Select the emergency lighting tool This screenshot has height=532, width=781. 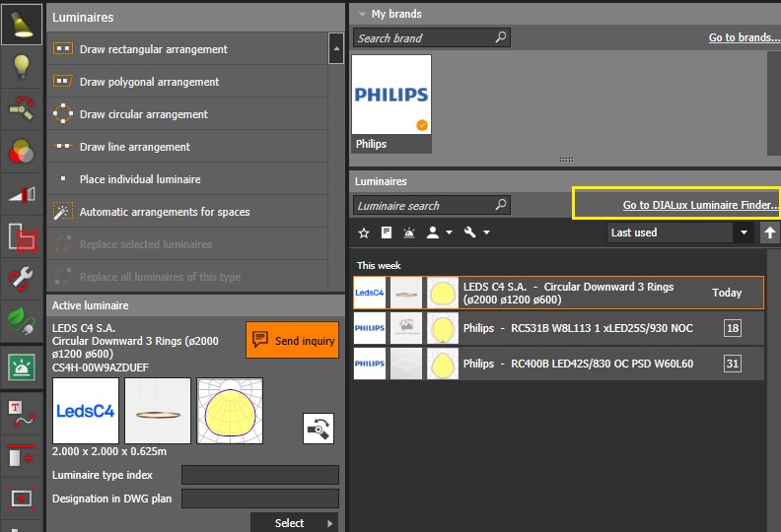tap(22, 366)
